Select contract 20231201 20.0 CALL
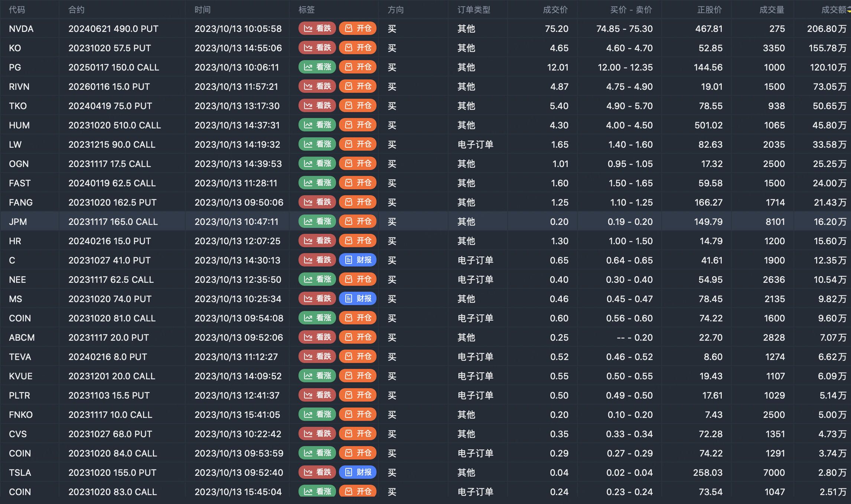The image size is (851, 504). point(112,376)
